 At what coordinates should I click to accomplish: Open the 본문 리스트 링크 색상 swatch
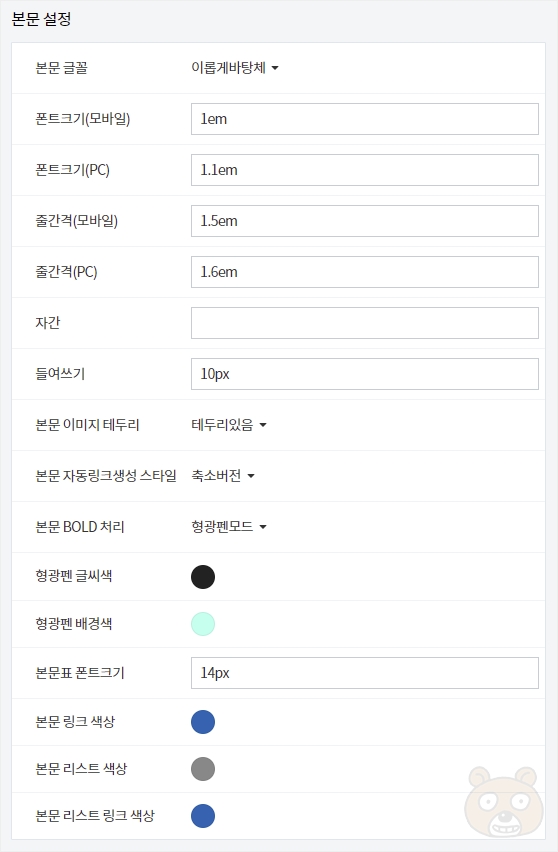coord(203,816)
